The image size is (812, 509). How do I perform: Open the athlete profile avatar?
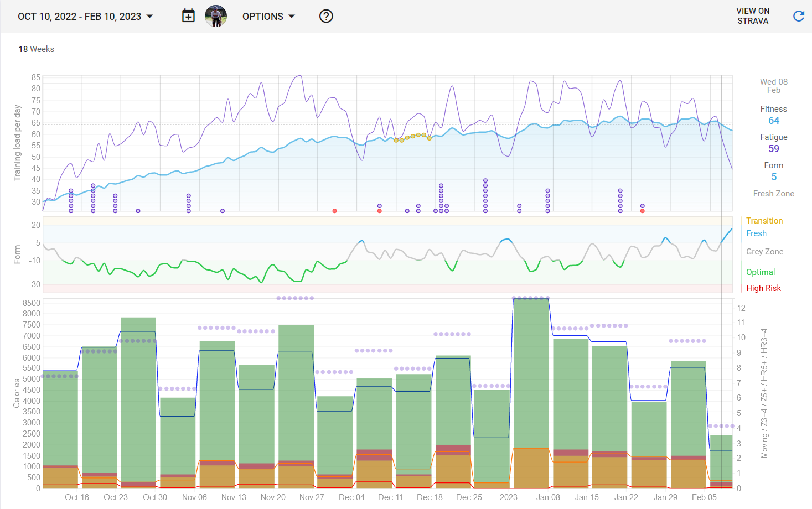216,16
